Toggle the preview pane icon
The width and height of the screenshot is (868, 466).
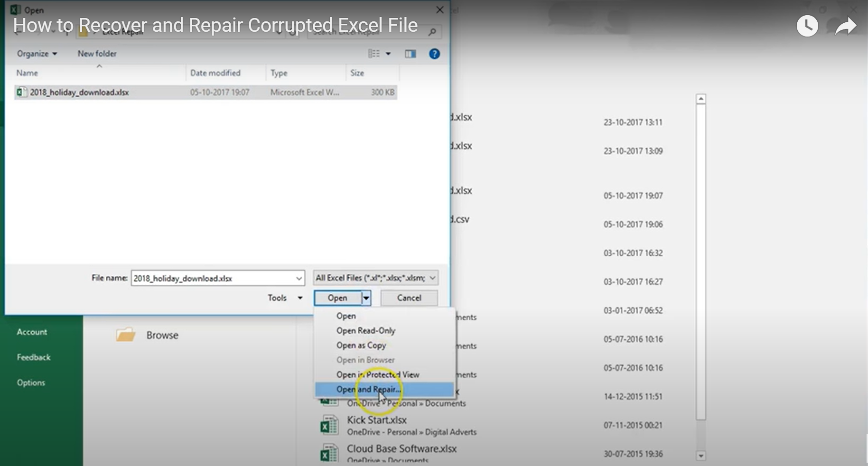410,54
